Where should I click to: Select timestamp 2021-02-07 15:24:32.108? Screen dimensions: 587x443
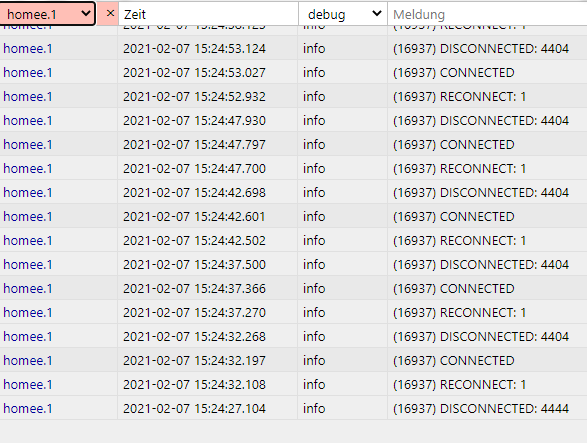194,385
